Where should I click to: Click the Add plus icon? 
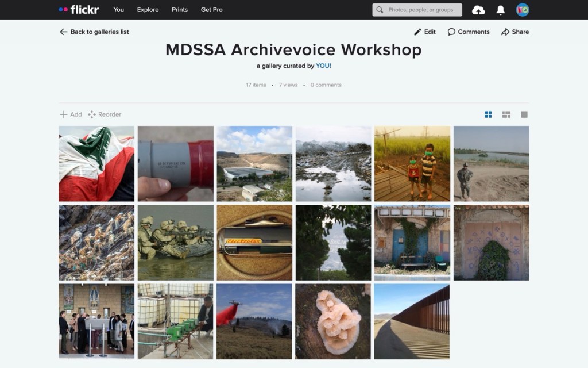(63, 114)
